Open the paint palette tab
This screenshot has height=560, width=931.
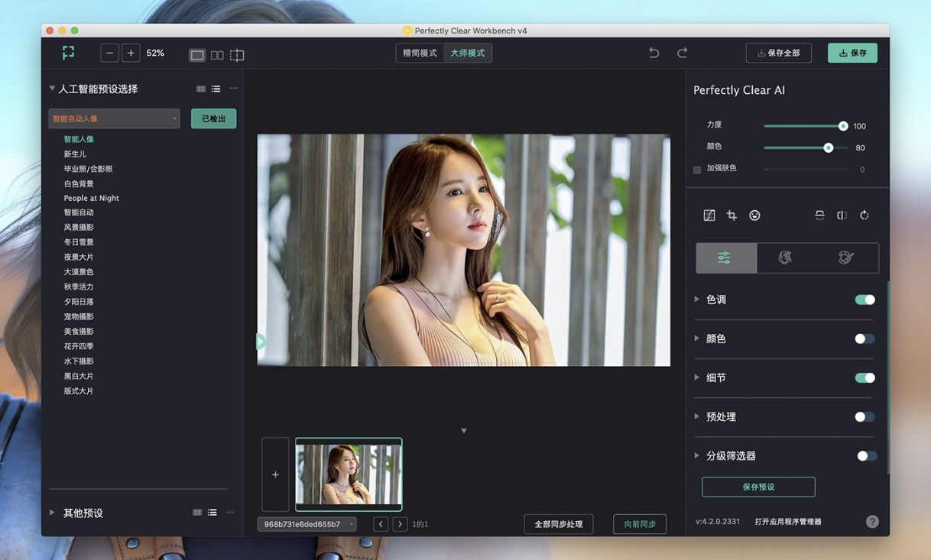click(x=785, y=258)
